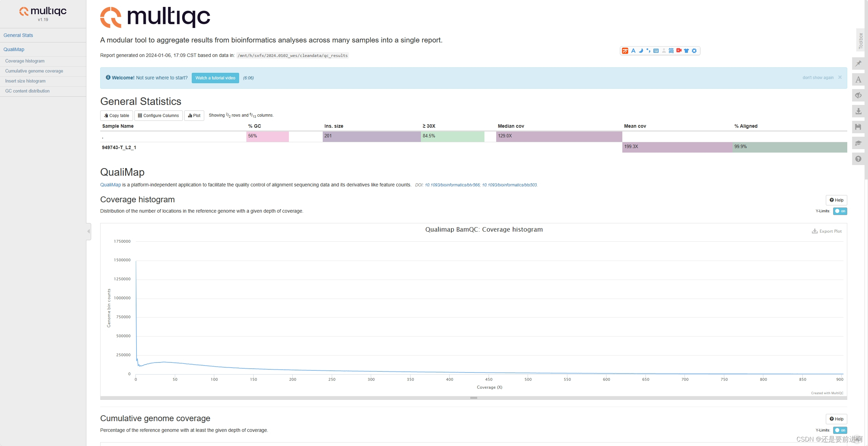868x446 pixels.
Task: Open the Export Plots download icon
Action: tap(858, 111)
